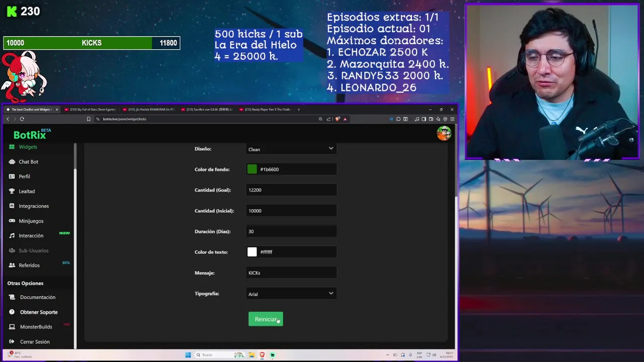Click the bookmark icon beside the address bar
Viewport: 644px width, 362px height.
[x=89, y=119]
